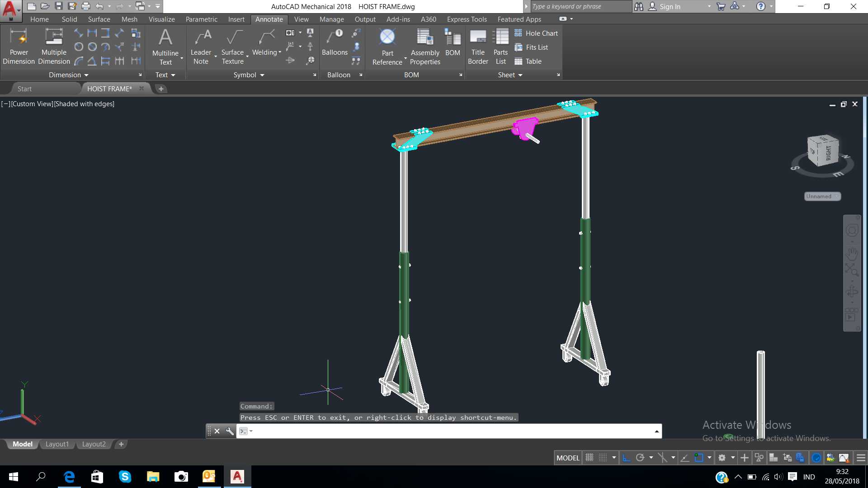This screenshot has height=488, width=868.
Task: Open Assembly Properties
Action: point(425,47)
